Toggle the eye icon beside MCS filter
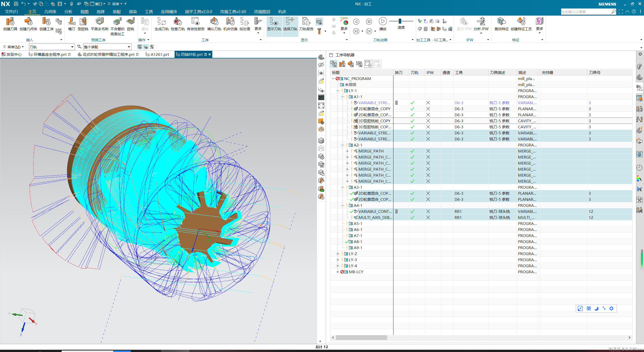Screen dimensions: 644x352 tap(146, 47)
